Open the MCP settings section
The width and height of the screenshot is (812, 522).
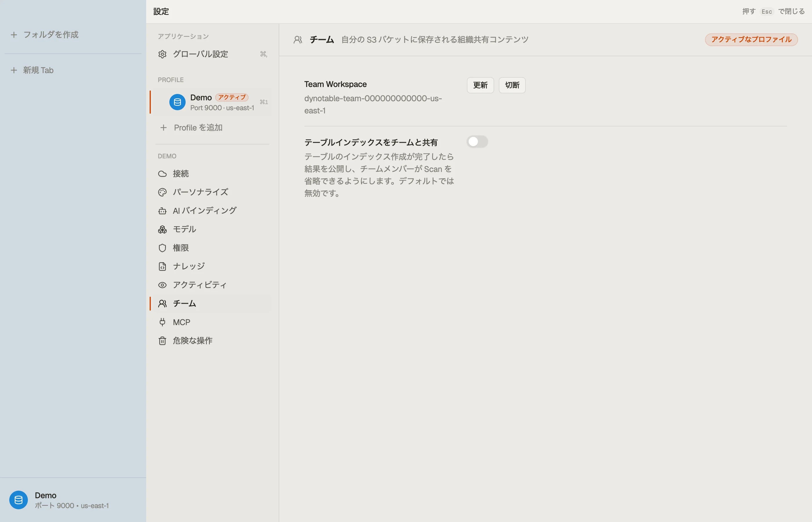click(212, 322)
